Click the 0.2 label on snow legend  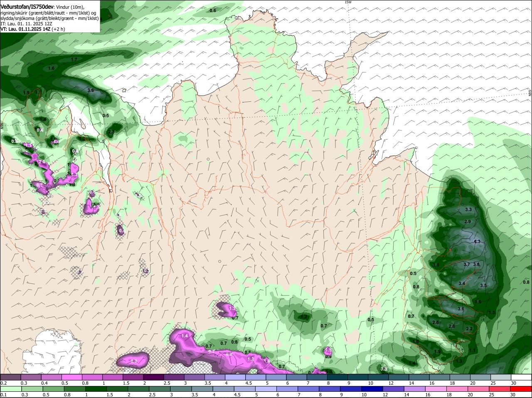[3, 383]
